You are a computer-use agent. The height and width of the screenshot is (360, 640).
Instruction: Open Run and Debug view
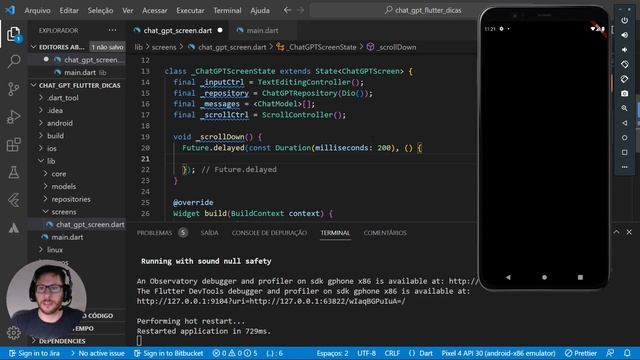[13, 117]
